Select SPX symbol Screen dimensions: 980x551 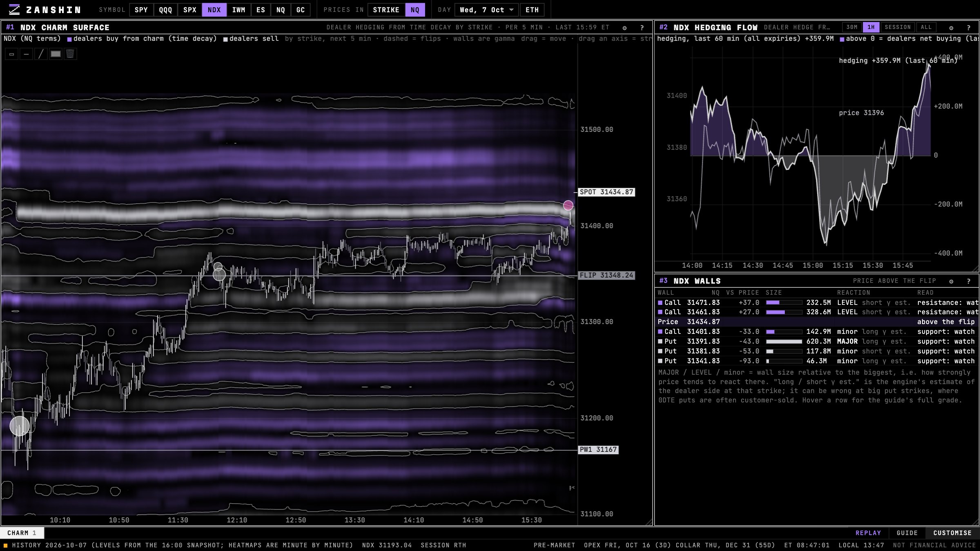pyautogui.click(x=190, y=10)
